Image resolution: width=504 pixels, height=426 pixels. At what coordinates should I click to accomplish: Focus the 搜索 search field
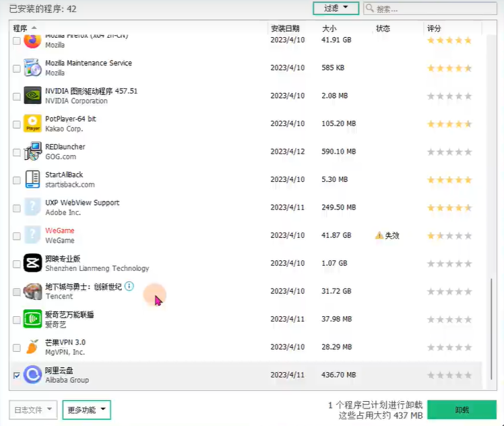click(x=430, y=8)
